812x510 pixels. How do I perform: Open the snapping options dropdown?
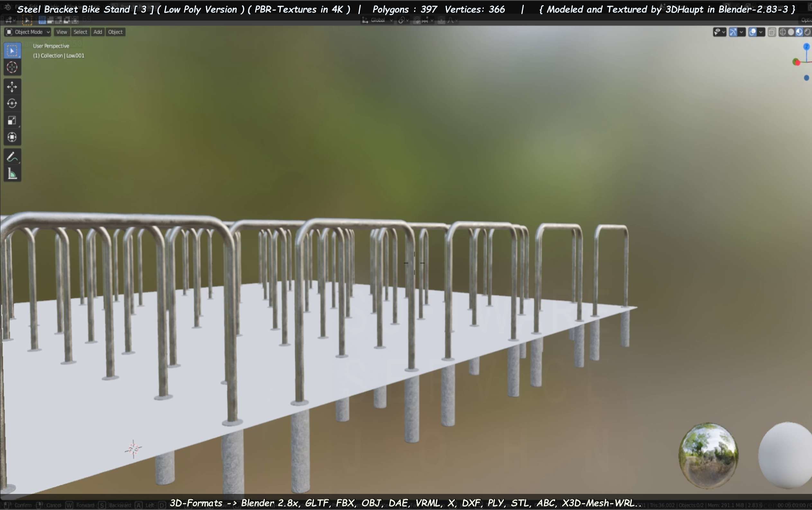click(x=428, y=20)
